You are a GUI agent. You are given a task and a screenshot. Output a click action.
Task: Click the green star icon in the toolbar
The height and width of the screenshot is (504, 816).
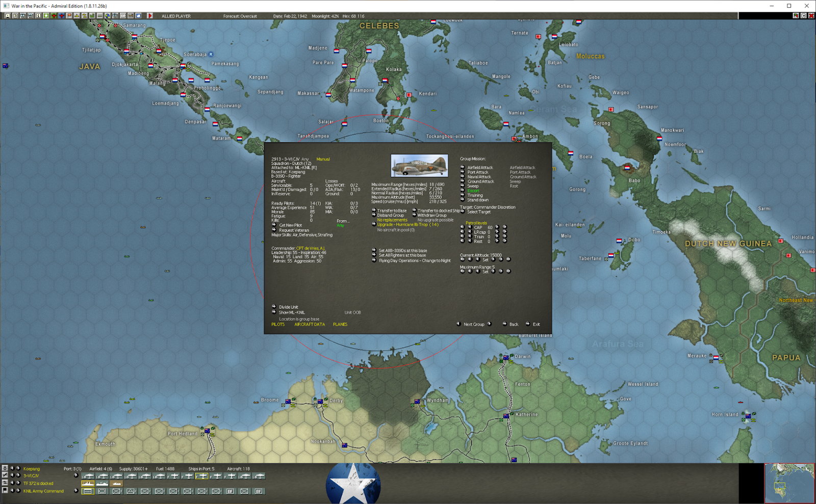point(46,16)
